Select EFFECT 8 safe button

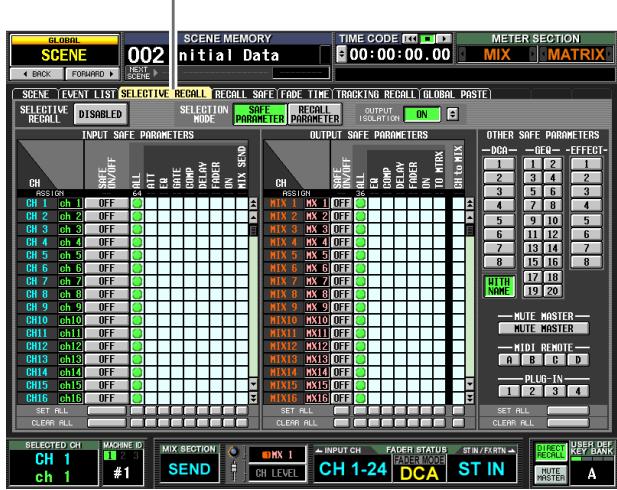pos(586,262)
